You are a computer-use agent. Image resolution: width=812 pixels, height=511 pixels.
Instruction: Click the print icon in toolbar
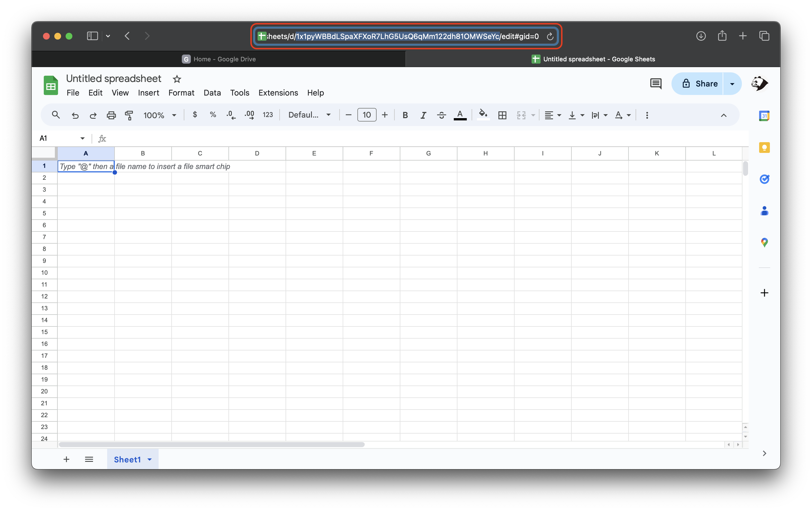(x=111, y=115)
